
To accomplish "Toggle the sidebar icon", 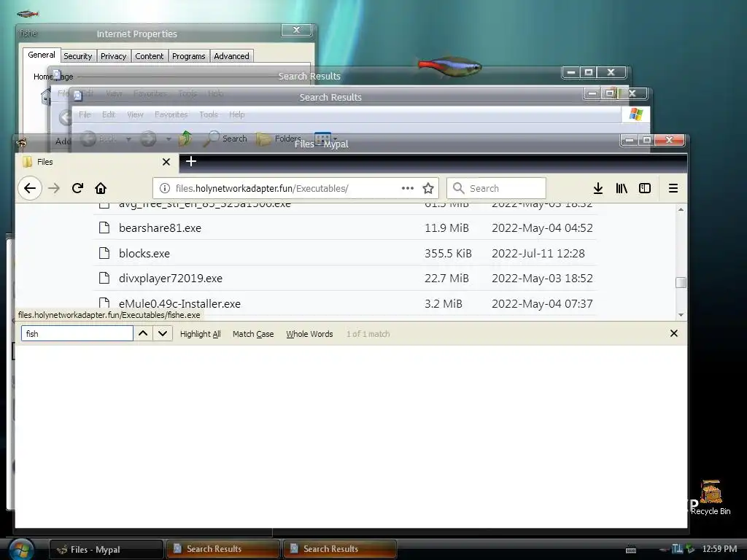I will [645, 188].
